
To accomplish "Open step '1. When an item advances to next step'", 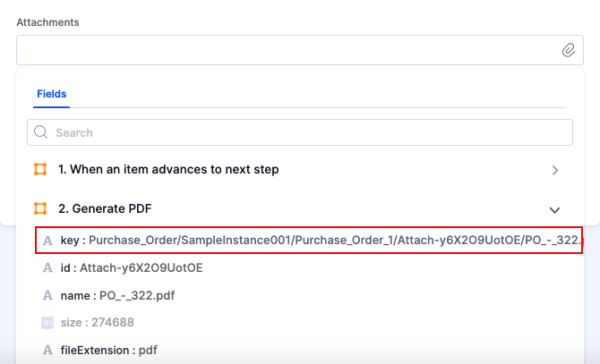I will [168, 169].
